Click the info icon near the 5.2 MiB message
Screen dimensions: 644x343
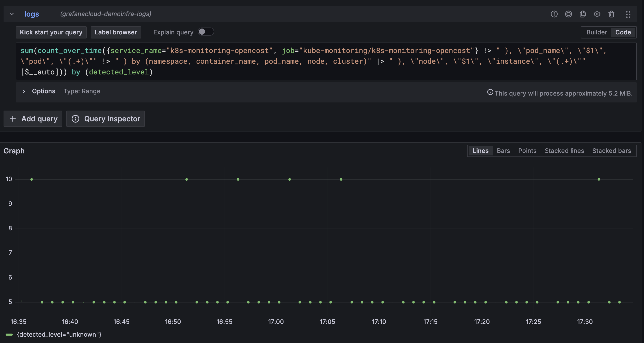[490, 93]
